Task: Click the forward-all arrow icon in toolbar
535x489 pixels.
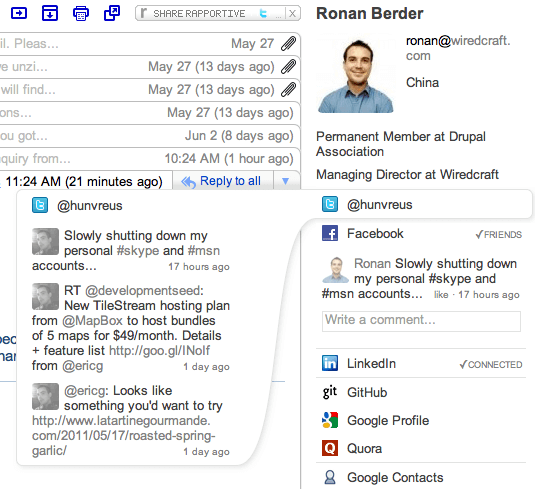Action: (x=19, y=14)
